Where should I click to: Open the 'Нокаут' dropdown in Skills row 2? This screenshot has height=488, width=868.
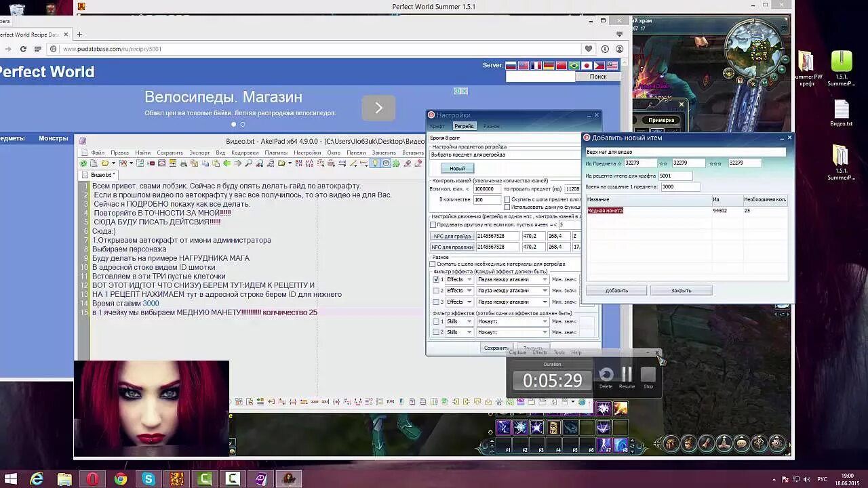tap(512, 332)
